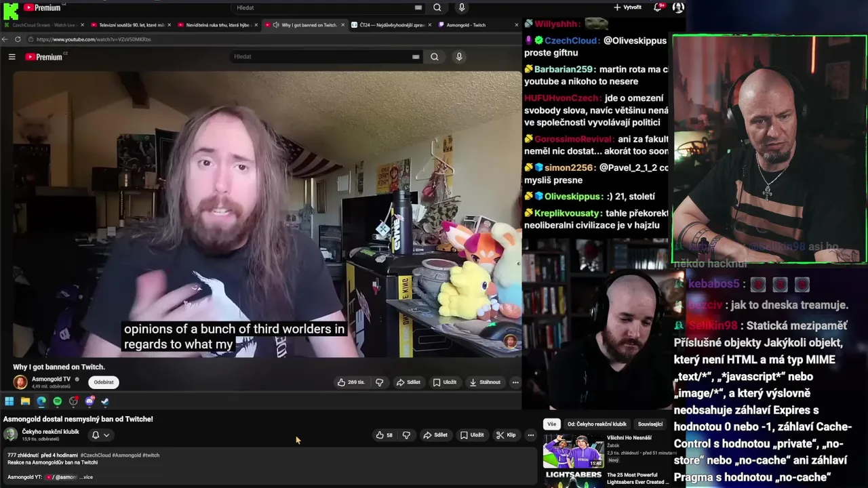
Task: Close the ČT24 browser tab
Action: tap(431, 25)
